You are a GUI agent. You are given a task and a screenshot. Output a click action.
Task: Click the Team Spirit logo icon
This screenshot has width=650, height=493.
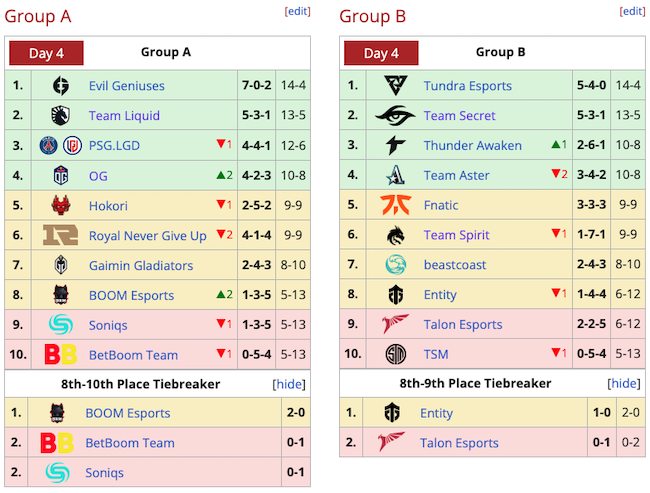396,235
